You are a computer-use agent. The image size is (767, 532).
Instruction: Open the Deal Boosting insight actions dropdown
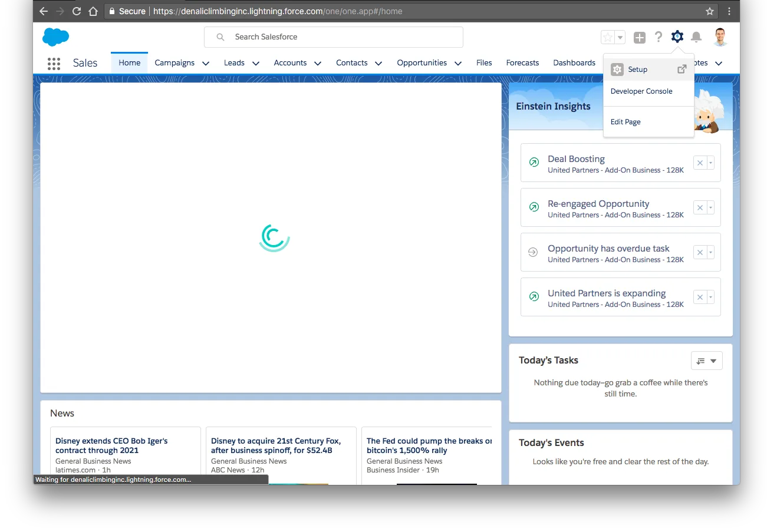pyautogui.click(x=709, y=163)
